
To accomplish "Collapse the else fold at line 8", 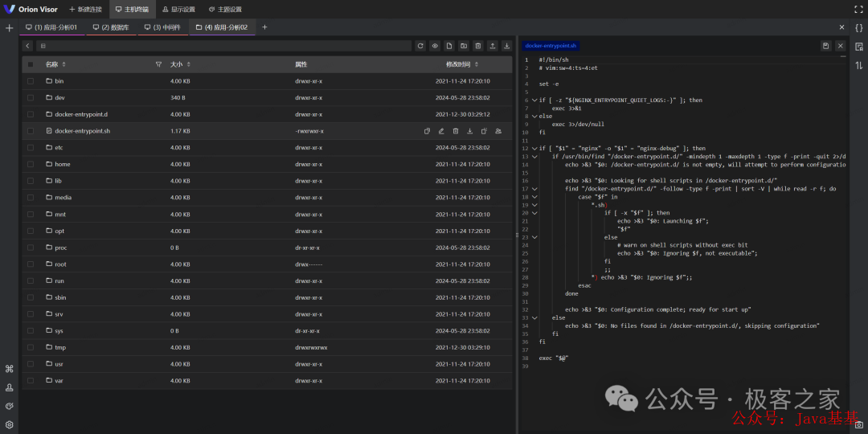I will [x=534, y=117].
